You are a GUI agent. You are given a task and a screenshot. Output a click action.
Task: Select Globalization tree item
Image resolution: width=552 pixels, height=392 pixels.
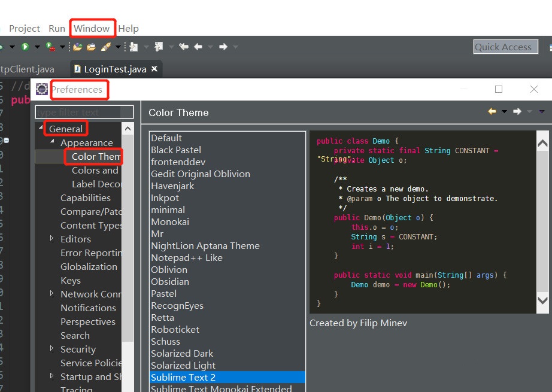point(89,266)
